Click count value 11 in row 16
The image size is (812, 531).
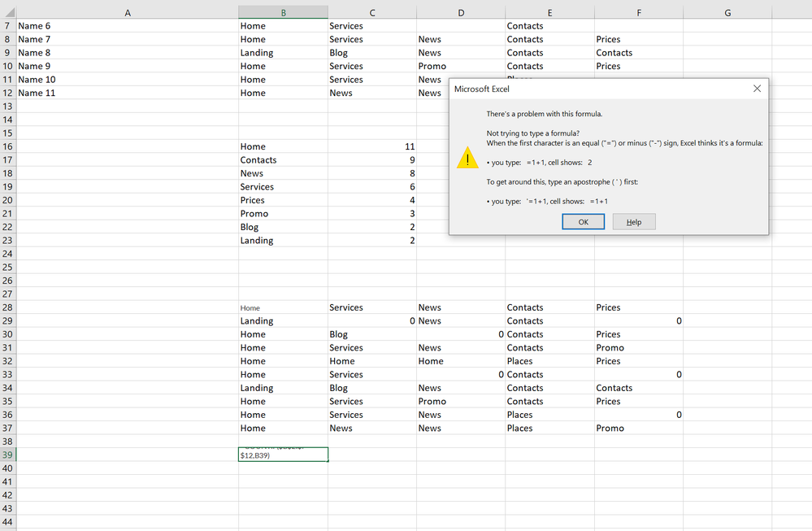pyautogui.click(x=372, y=146)
